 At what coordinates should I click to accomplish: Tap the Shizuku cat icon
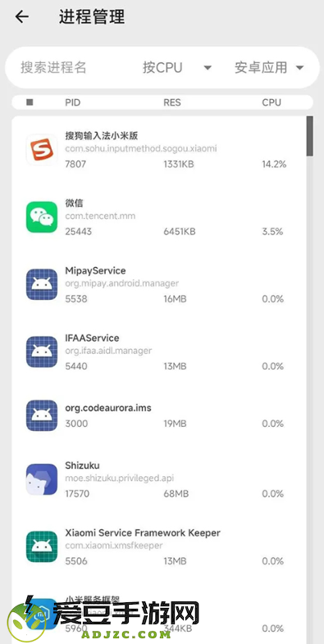coord(42,479)
